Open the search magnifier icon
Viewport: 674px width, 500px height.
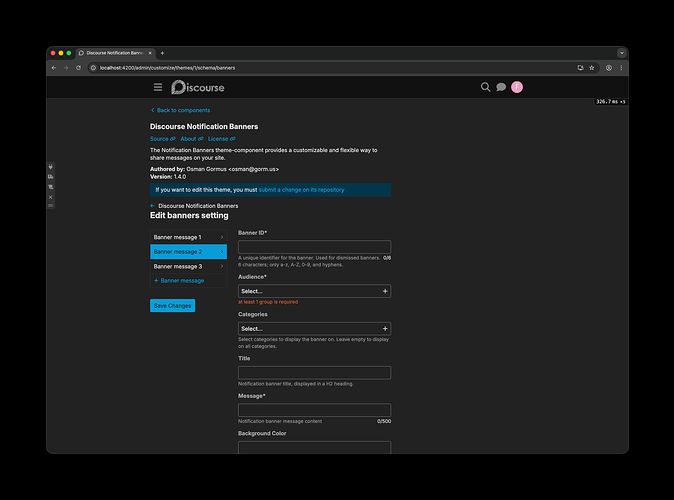coord(485,87)
